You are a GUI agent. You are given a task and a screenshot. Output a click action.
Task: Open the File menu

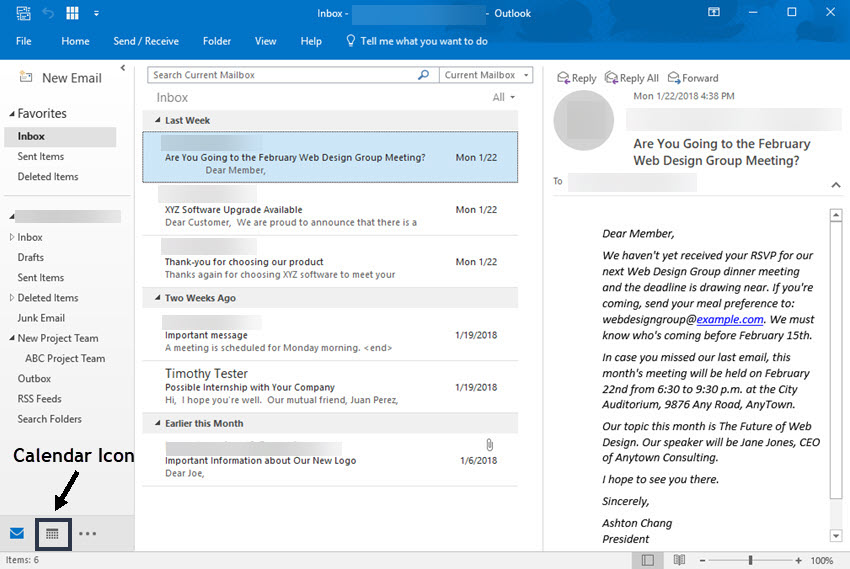(x=23, y=41)
